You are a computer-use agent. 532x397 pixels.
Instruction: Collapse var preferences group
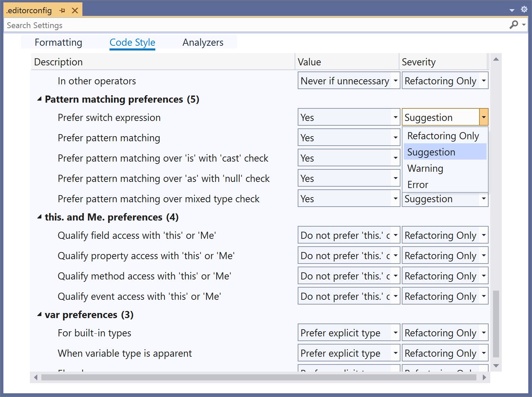[39, 314]
